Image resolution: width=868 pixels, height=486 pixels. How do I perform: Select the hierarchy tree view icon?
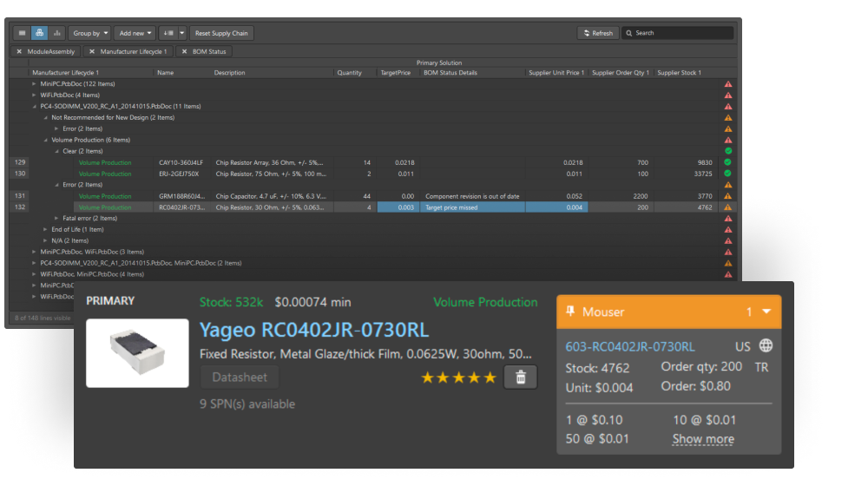(40, 33)
